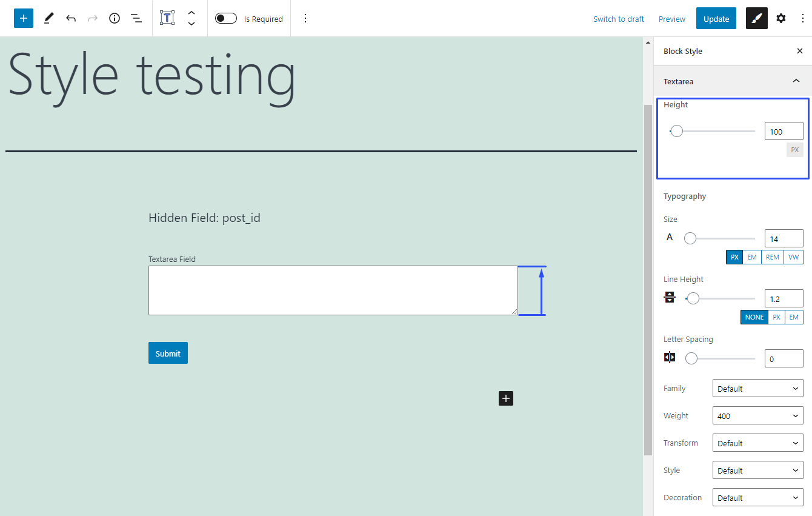Click the Update button

coord(716,19)
